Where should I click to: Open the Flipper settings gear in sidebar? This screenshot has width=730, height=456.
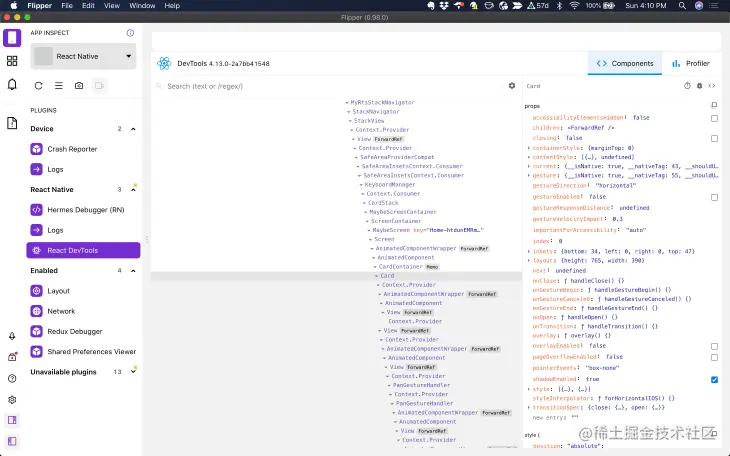click(12, 400)
